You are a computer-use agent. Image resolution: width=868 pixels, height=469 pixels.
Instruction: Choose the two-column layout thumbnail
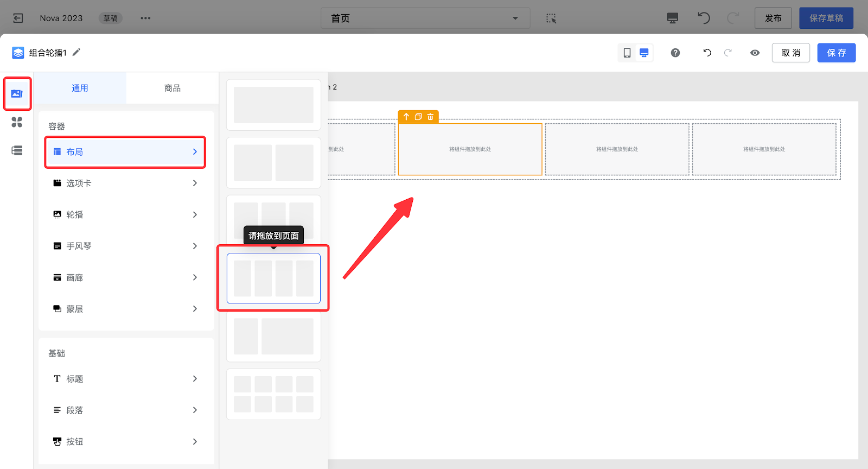coord(273,163)
